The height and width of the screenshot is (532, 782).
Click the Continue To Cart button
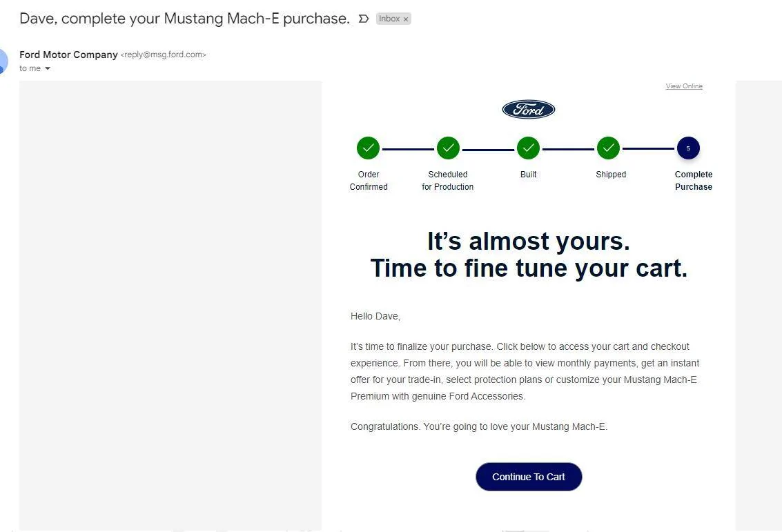click(x=529, y=477)
